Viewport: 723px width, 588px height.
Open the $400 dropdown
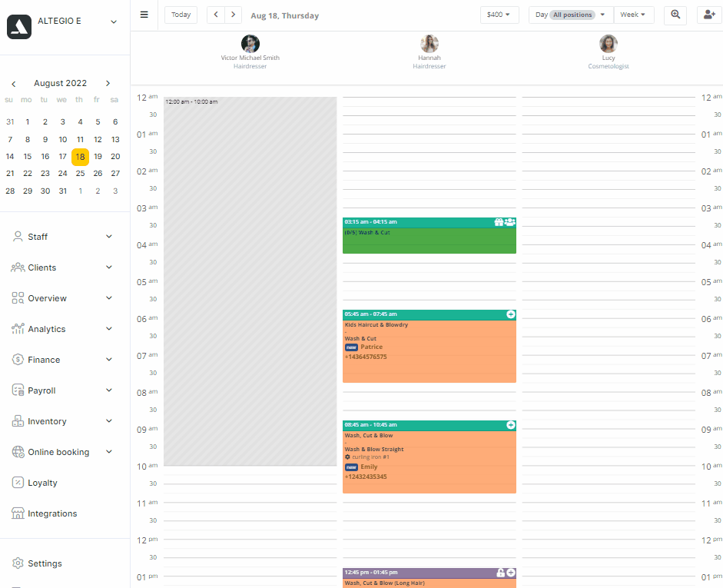pos(499,15)
